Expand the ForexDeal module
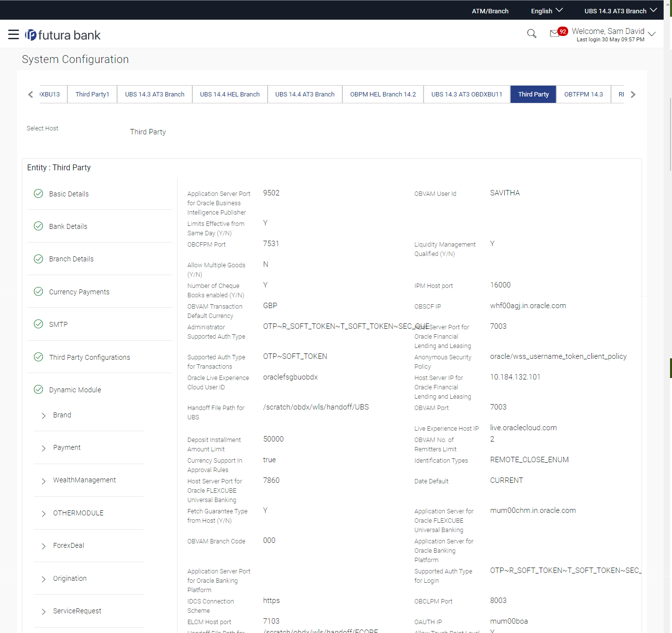Screen dimensions: 672x633 point(43,546)
